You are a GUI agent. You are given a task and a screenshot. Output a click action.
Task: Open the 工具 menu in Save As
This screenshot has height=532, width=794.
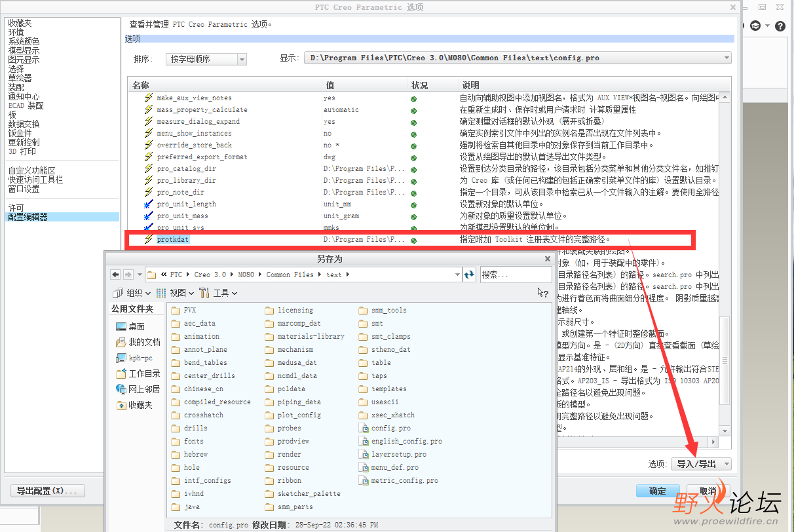pyautogui.click(x=217, y=293)
